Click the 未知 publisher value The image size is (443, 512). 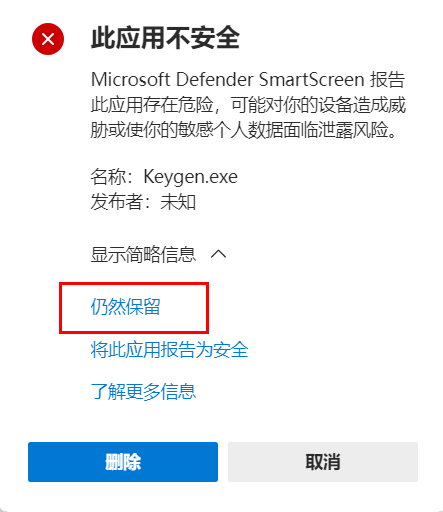point(178,202)
